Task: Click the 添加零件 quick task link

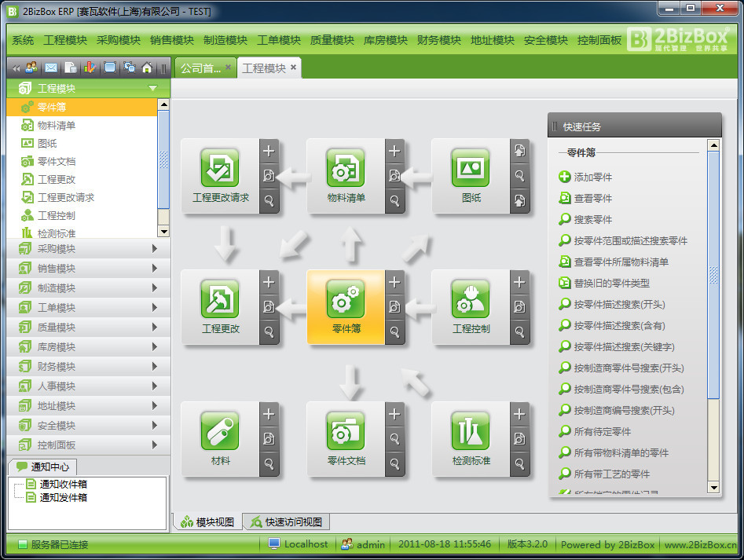Action: coord(585,177)
